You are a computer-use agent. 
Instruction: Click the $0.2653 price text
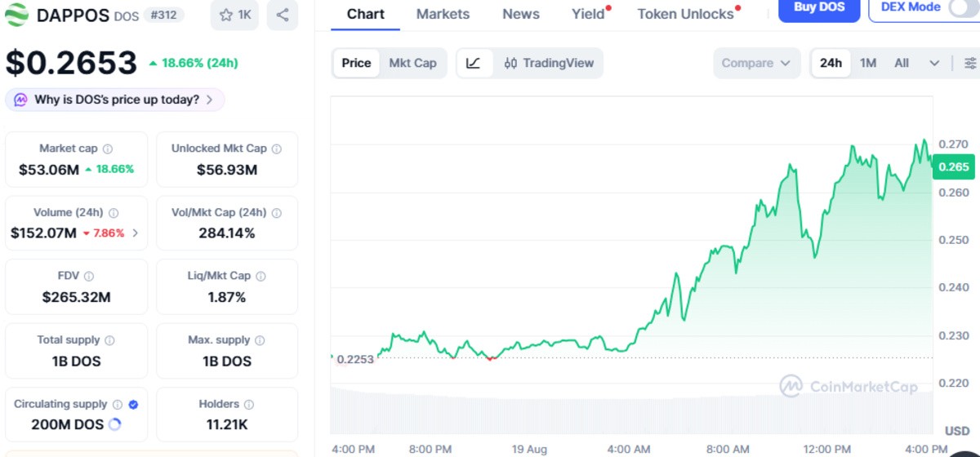pyautogui.click(x=72, y=63)
